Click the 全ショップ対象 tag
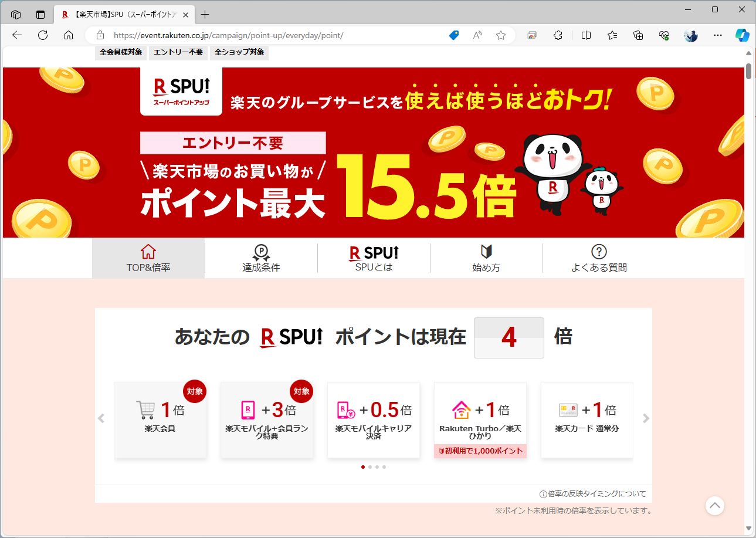Viewport: 756px width, 538px height. point(239,52)
